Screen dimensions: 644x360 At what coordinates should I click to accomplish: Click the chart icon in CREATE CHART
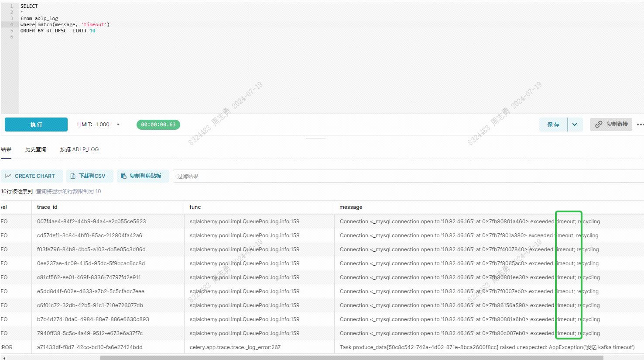click(8, 176)
